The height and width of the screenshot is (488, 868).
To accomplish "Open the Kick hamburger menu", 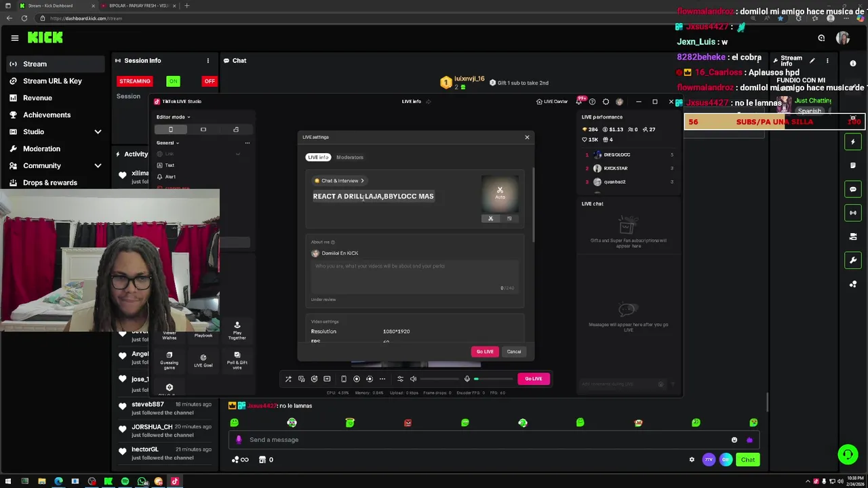I will tap(14, 38).
